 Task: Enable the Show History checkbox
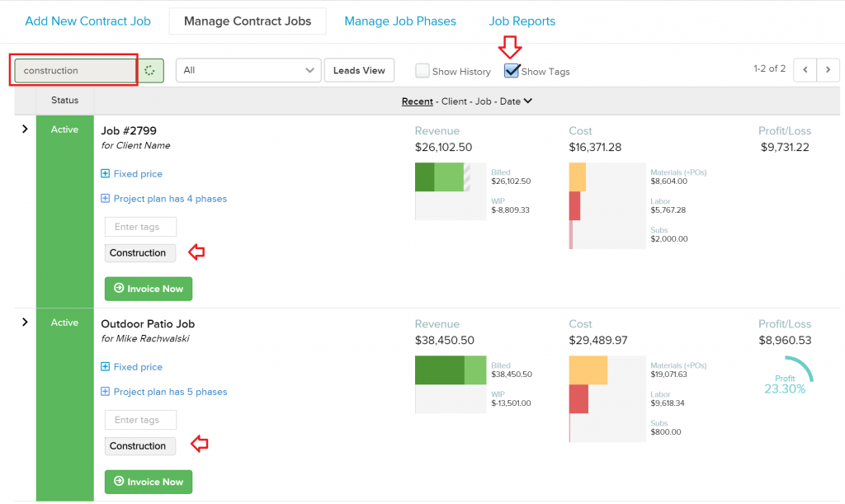click(421, 71)
